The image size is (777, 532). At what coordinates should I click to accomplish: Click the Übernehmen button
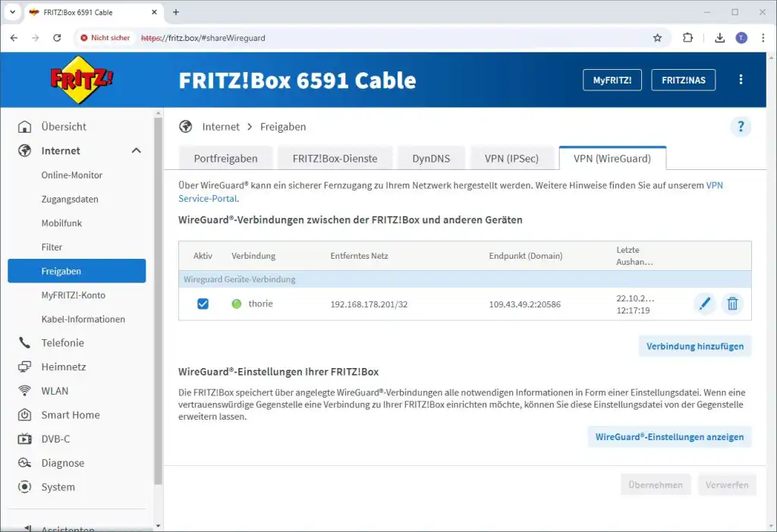[656, 485]
